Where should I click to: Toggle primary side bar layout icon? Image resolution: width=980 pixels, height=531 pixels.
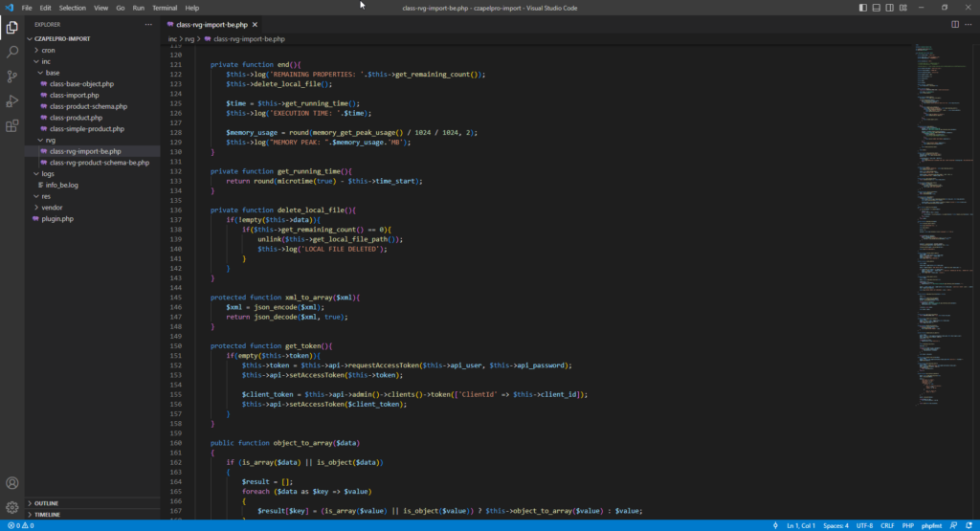(x=862, y=8)
